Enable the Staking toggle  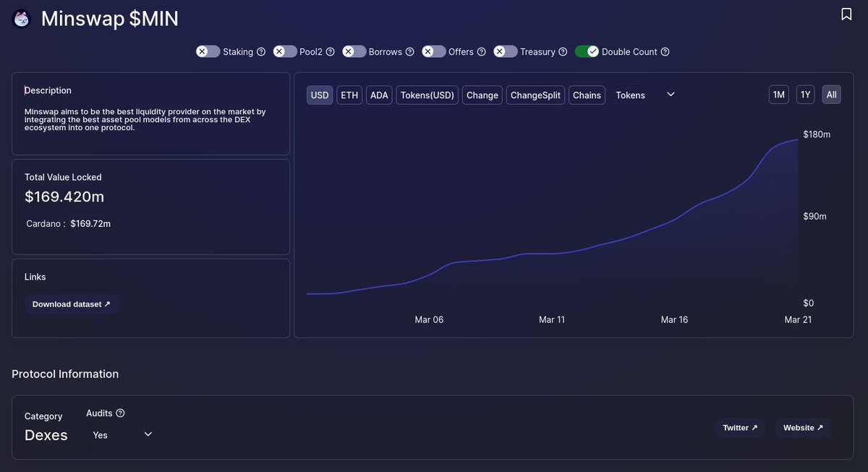tap(206, 51)
